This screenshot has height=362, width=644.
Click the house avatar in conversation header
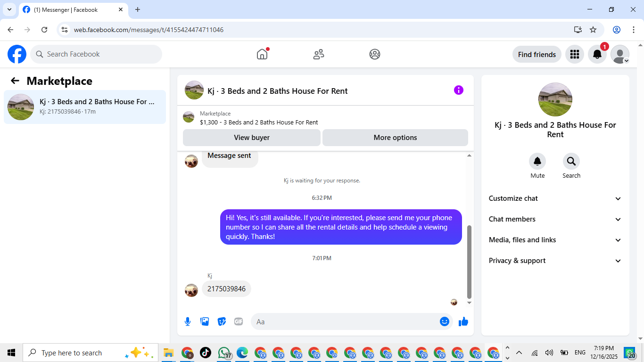point(194,90)
